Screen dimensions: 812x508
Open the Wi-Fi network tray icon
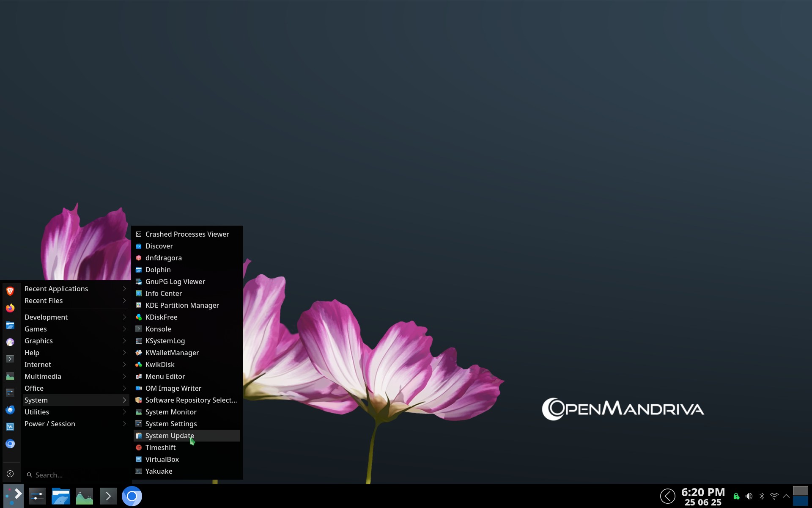[x=774, y=496]
